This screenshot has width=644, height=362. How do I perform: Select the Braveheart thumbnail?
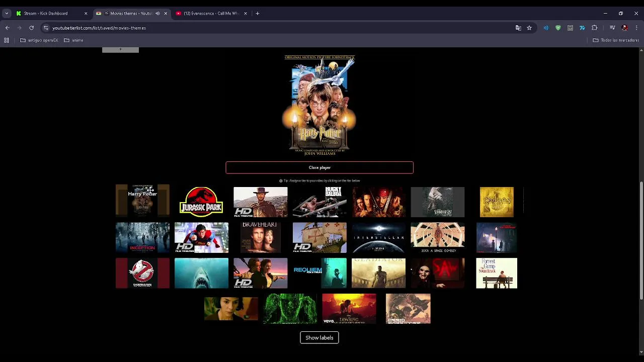pyautogui.click(x=260, y=237)
